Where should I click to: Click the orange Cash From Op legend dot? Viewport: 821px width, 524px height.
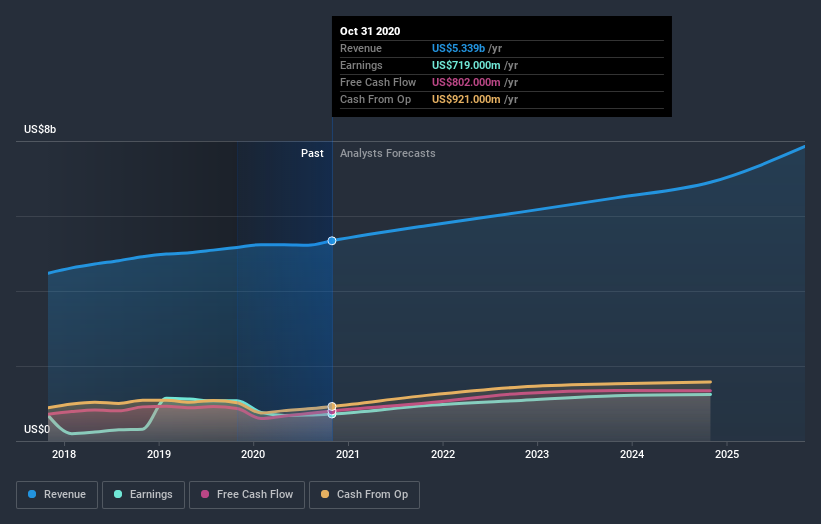(x=325, y=494)
